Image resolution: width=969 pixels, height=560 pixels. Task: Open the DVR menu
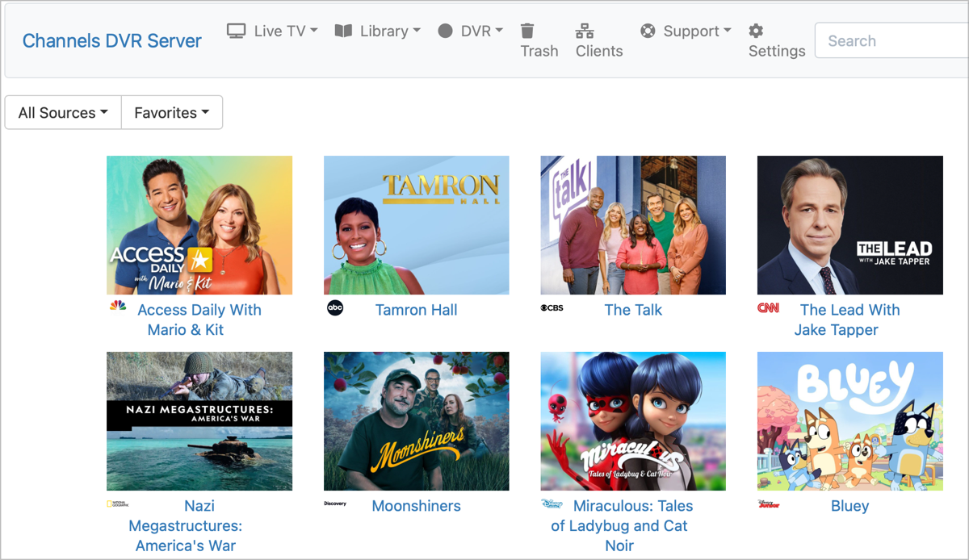471,31
